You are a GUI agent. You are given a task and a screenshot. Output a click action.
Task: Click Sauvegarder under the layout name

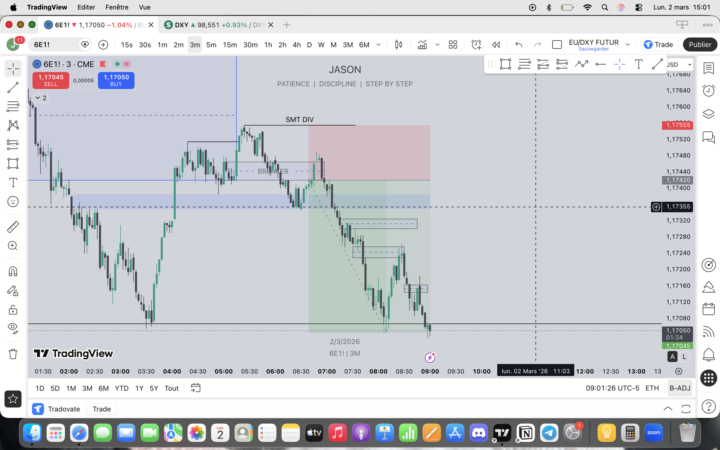(594, 49)
